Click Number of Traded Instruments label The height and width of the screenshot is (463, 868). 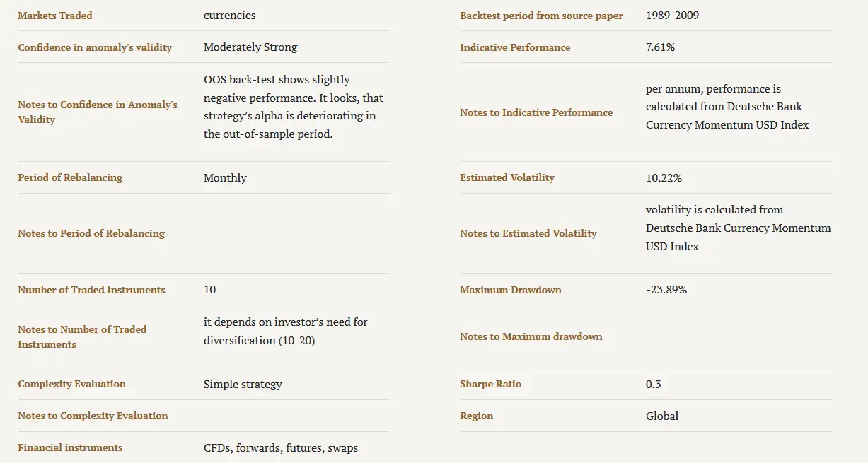pos(91,290)
